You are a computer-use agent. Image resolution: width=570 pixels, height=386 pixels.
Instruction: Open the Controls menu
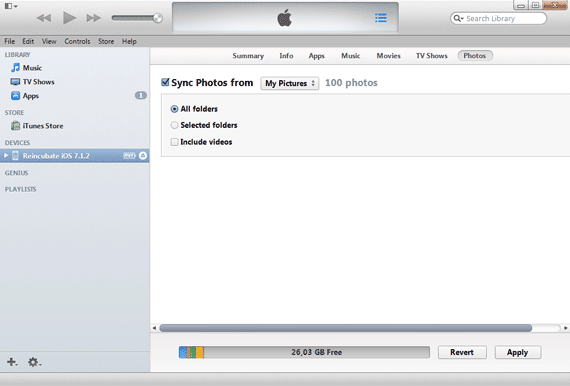click(77, 41)
